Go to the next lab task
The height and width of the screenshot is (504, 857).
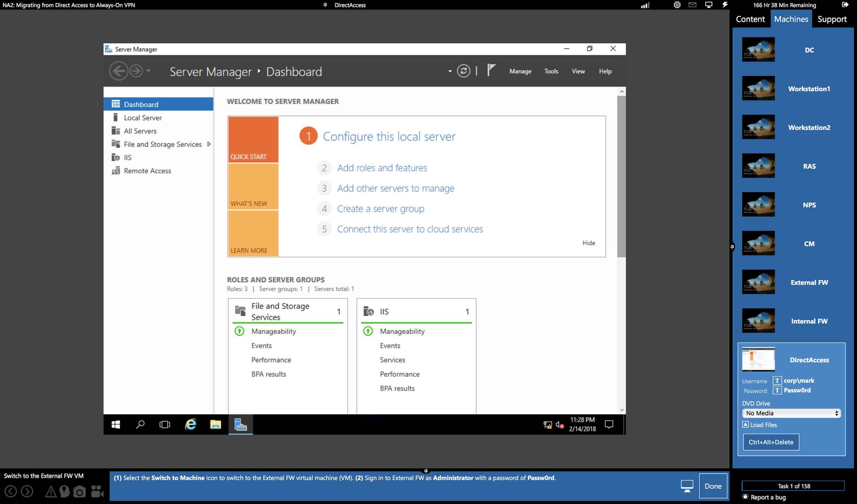tap(27, 491)
